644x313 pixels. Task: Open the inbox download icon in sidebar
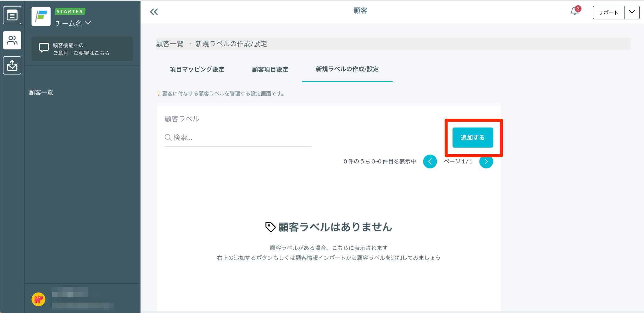pos(12,65)
